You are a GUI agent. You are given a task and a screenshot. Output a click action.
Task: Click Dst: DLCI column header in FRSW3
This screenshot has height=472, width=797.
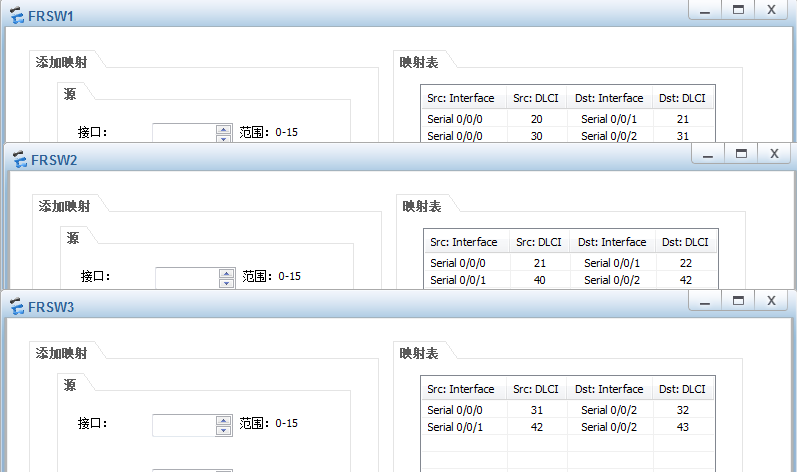click(x=682, y=389)
